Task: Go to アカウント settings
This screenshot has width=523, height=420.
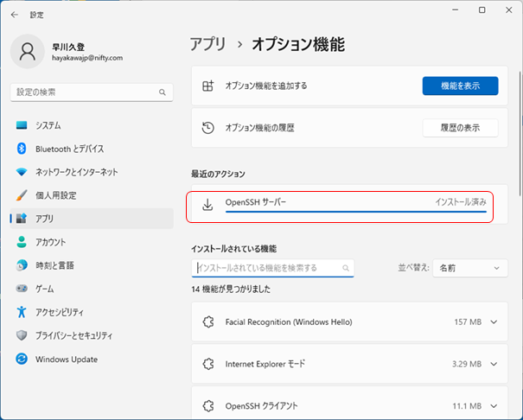Action: coord(50,242)
